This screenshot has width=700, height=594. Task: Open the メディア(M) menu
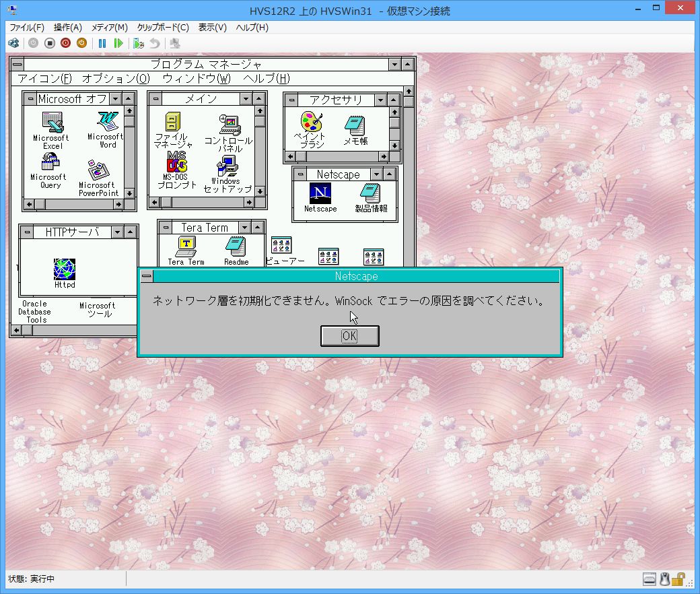click(x=109, y=27)
